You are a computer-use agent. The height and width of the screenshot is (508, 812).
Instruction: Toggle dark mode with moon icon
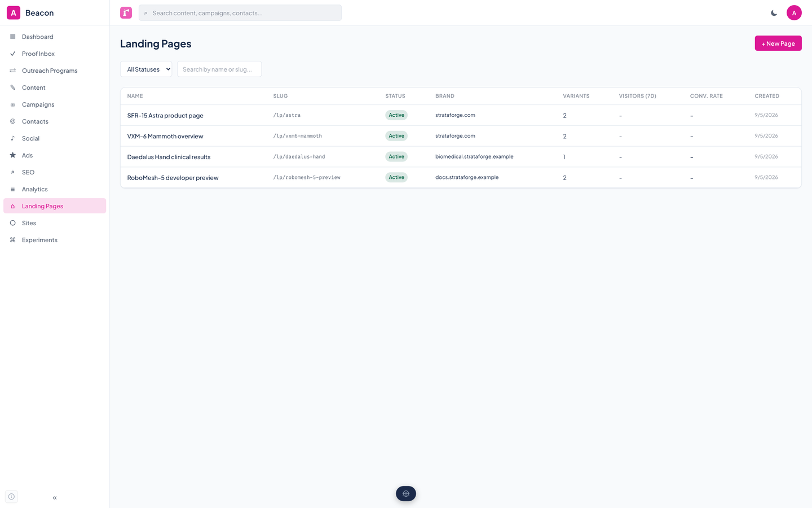pyautogui.click(x=774, y=13)
